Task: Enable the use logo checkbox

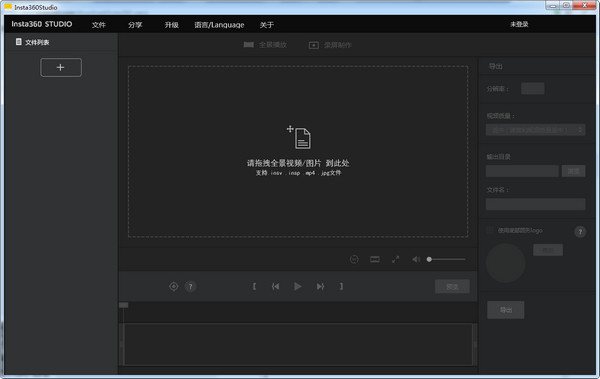Action: (489, 230)
